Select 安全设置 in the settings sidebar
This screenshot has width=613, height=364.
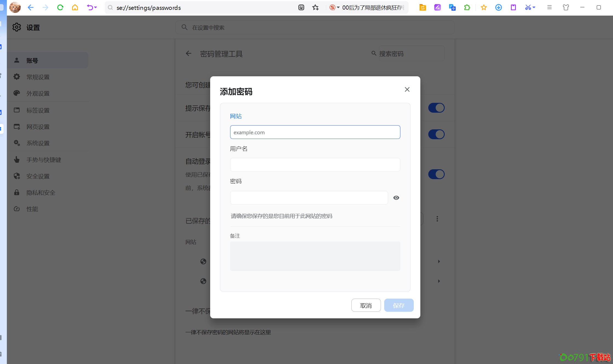38,176
